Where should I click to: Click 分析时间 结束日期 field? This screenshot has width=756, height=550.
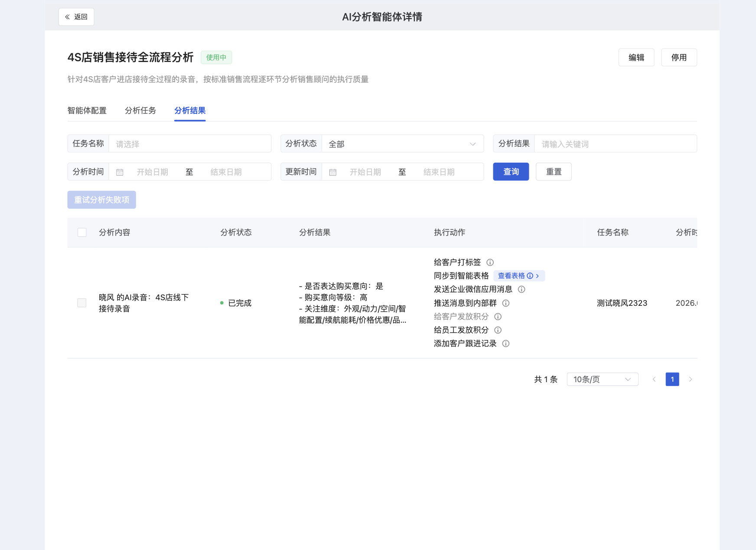(x=226, y=172)
